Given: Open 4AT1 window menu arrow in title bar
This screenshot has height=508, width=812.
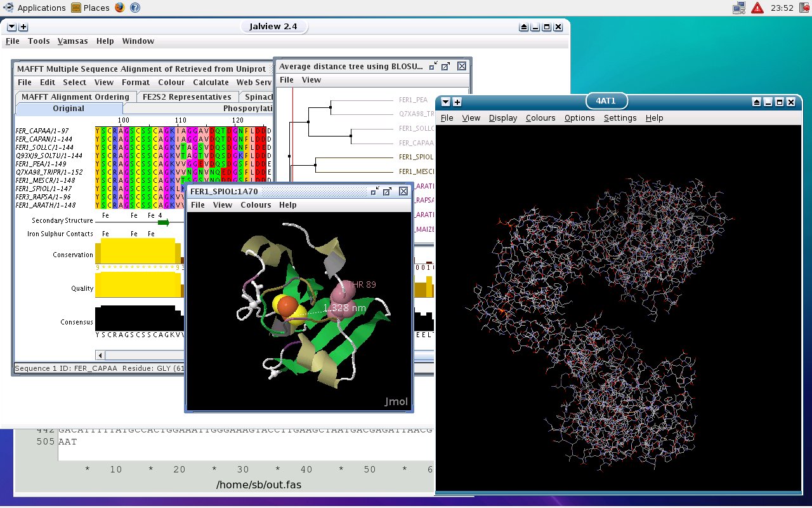Looking at the screenshot, I should click(x=445, y=102).
